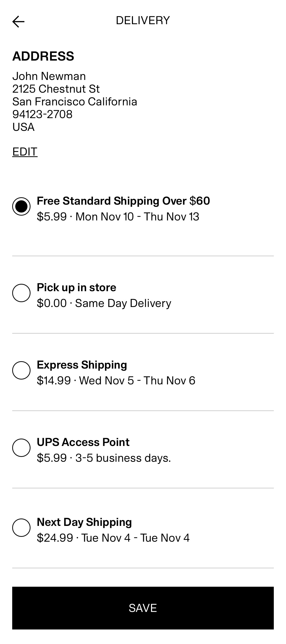
Task: Tap the EDIT address link
Action: point(25,152)
